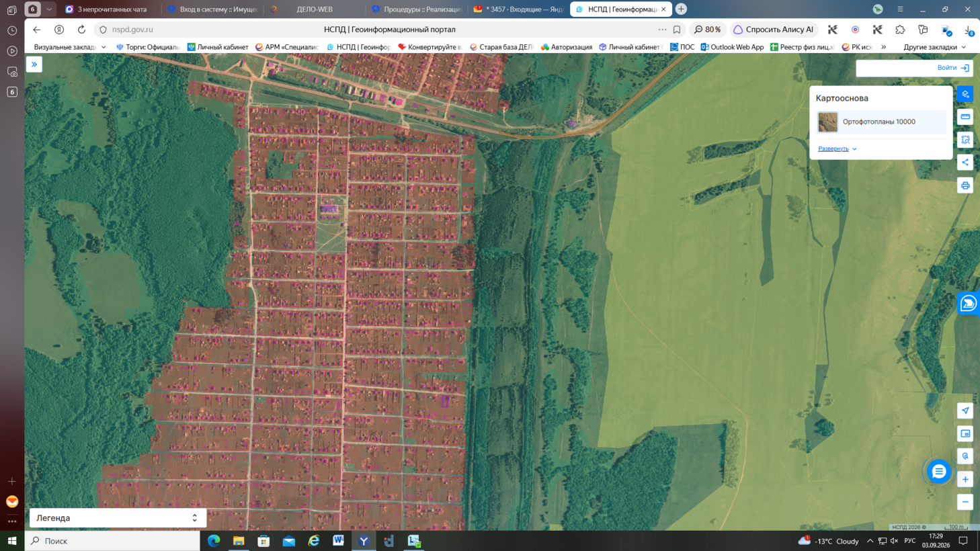Open browser history clock icon in sidebar
This screenshot has width=980, height=551.
[12, 31]
